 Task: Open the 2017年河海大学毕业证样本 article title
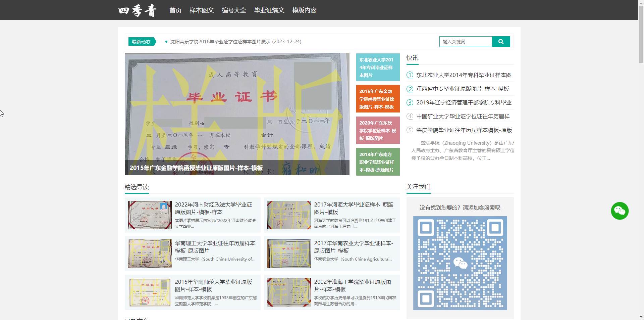pos(354,208)
